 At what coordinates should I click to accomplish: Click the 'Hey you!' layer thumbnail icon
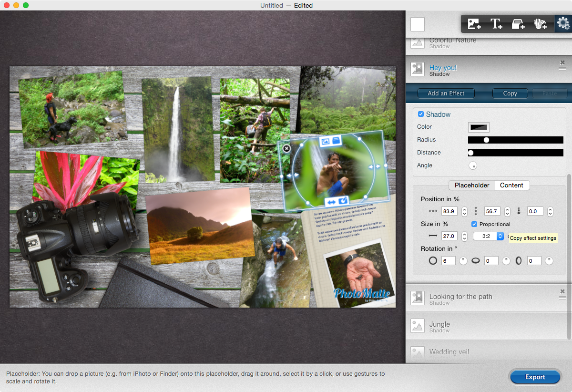(418, 69)
